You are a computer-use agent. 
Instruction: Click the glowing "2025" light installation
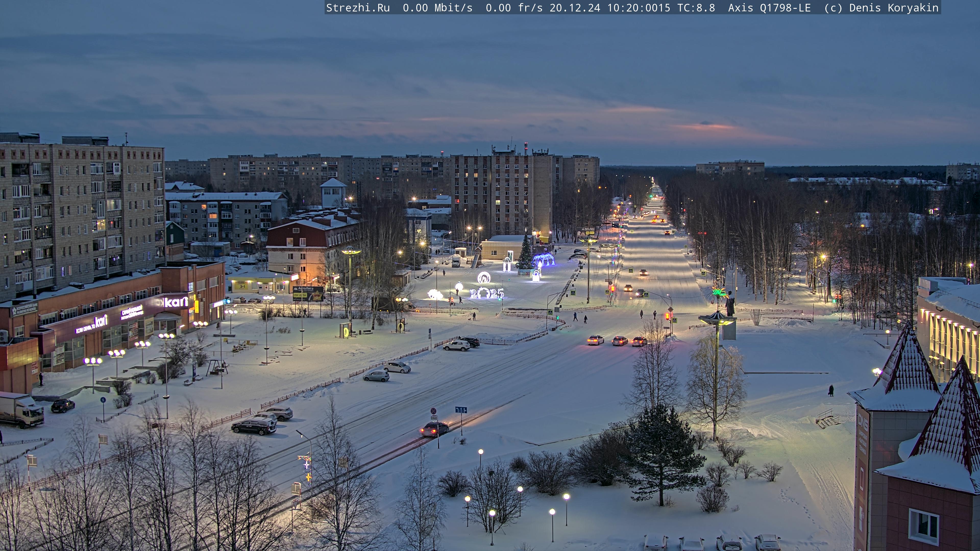click(487, 293)
